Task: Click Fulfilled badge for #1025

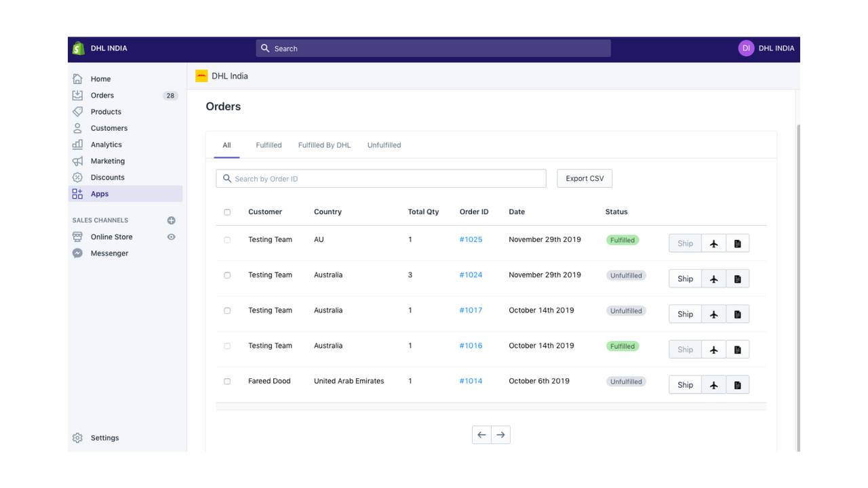Action: pyautogui.click(x=623, y=240)
